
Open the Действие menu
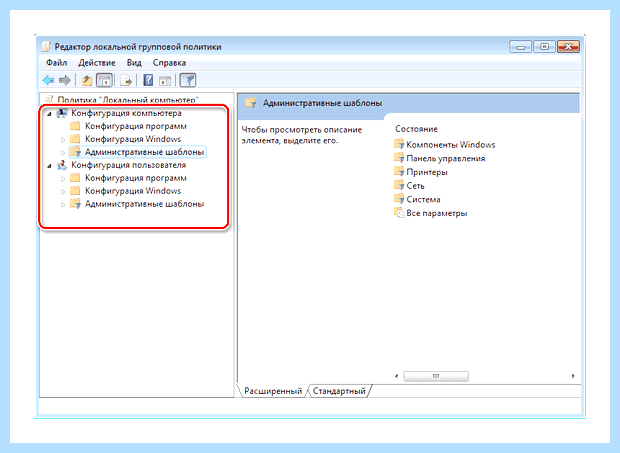(97, 63)
